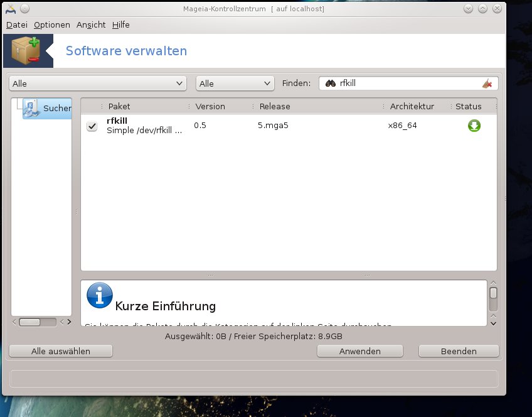
Task: Open the first Alle category dropdown
Action: coord(98,84)
